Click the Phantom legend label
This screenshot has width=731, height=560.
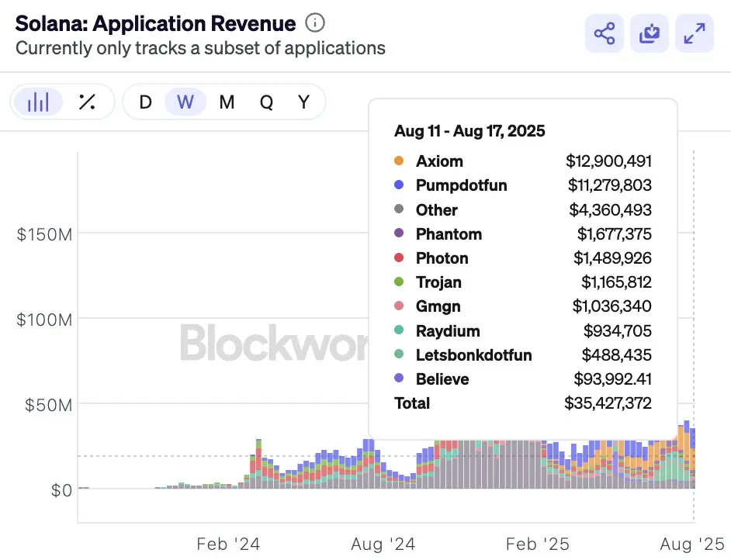[x=449, y=234]
